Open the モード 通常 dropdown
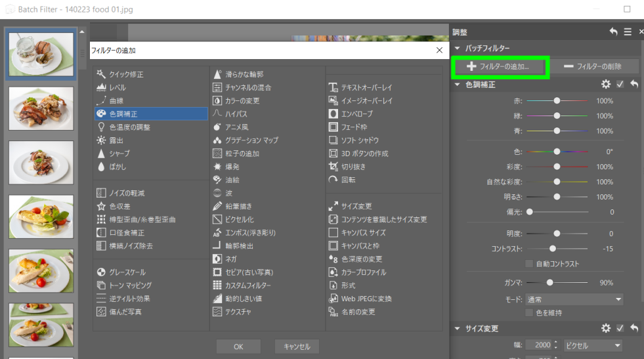This screenshot has height=359, width=644. click(x=574, y=299)
